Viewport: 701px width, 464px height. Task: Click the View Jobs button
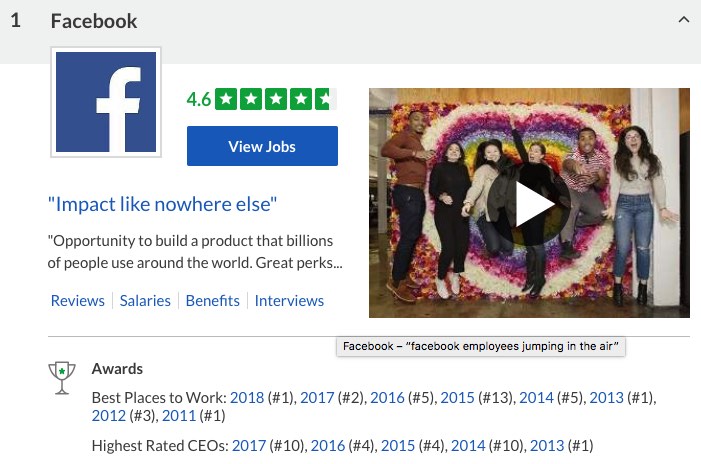tap(262, 146)
